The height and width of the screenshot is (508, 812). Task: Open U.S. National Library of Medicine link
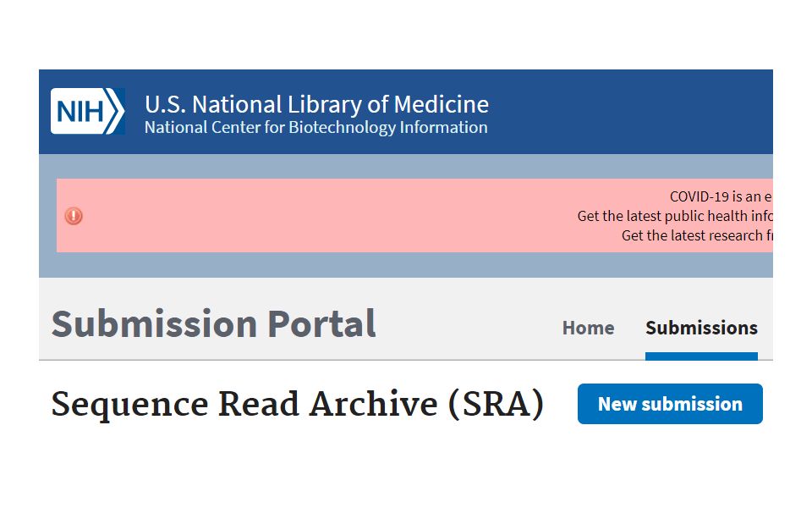pos(316,104)
